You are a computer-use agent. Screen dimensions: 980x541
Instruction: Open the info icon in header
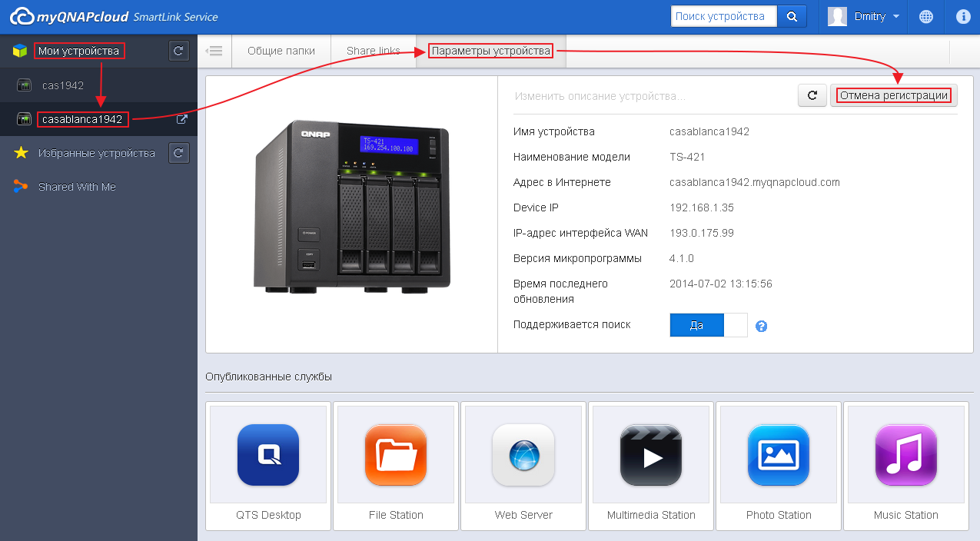pyautogui.click(x=963, y=16)
